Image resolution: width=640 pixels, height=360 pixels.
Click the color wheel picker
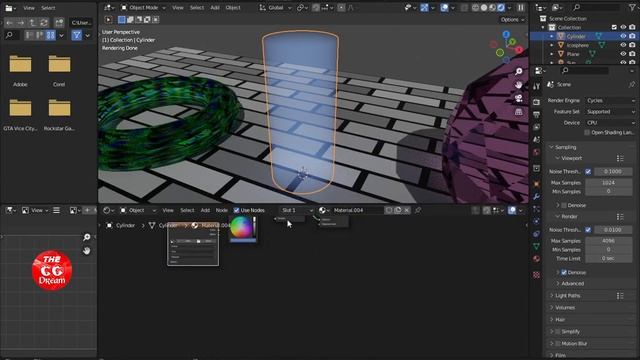pos(240,227)
